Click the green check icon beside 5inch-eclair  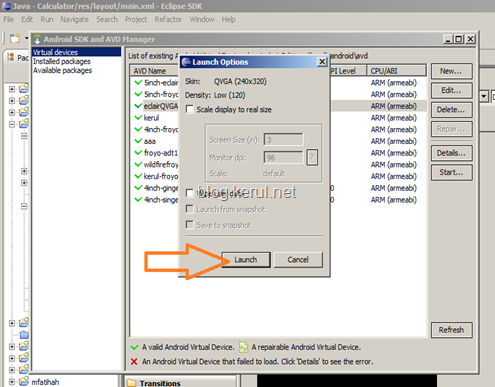click(x=138, y=82)
